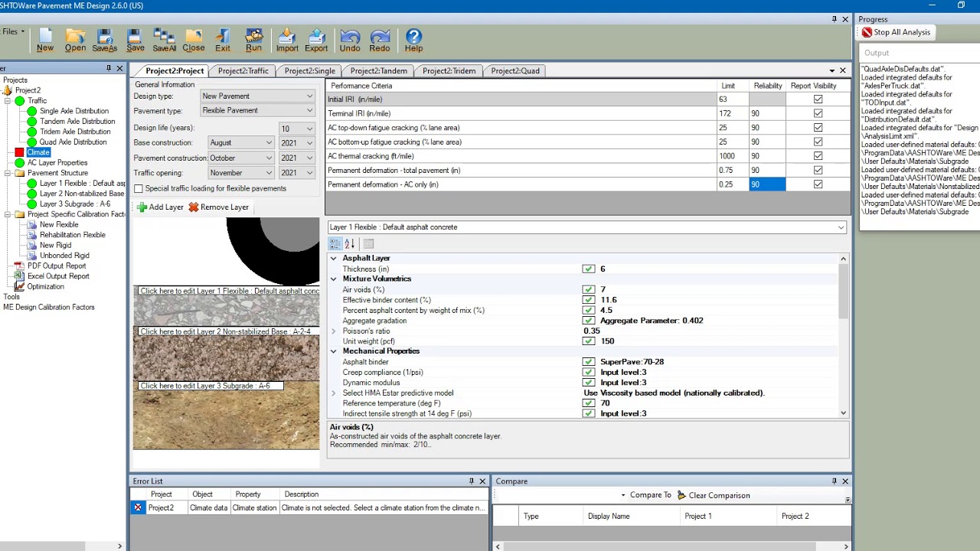Switch to the Project2:Single tab

coord(309,70)
